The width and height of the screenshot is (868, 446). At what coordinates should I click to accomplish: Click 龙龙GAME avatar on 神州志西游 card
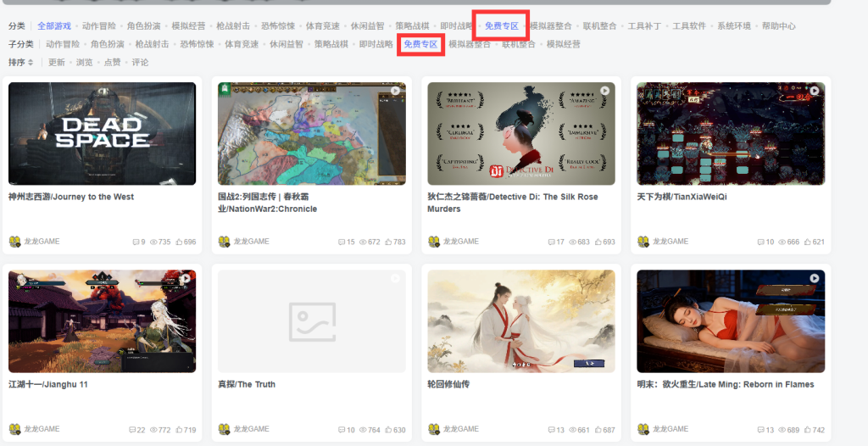click(x=15, y=242)
